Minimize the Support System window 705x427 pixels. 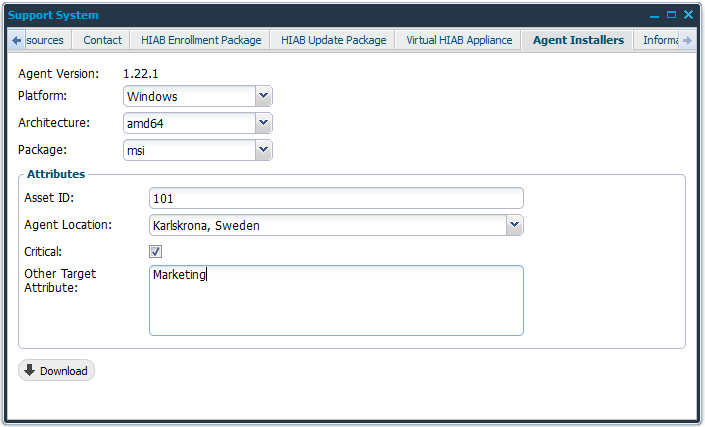(x=655, y=15)
